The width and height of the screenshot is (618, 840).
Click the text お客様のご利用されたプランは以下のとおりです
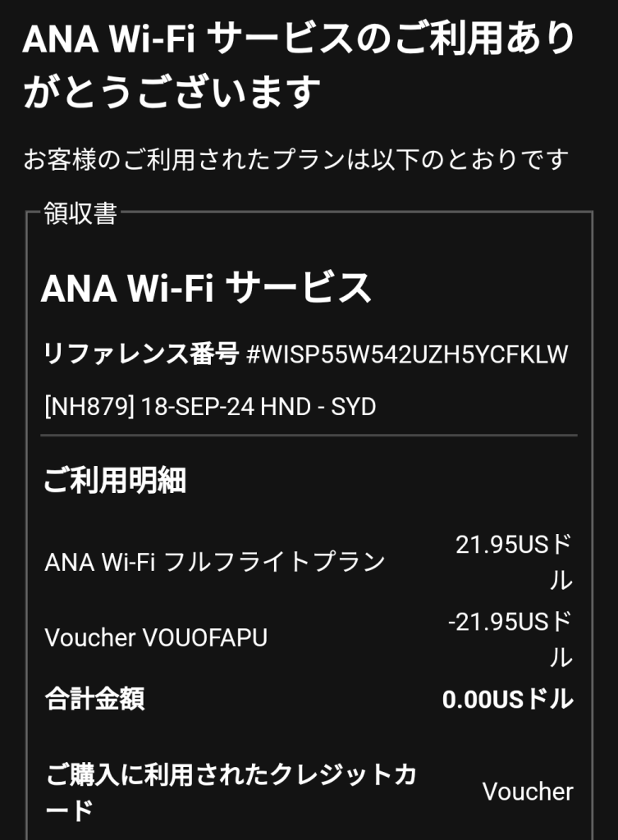(x=295, y=159)
